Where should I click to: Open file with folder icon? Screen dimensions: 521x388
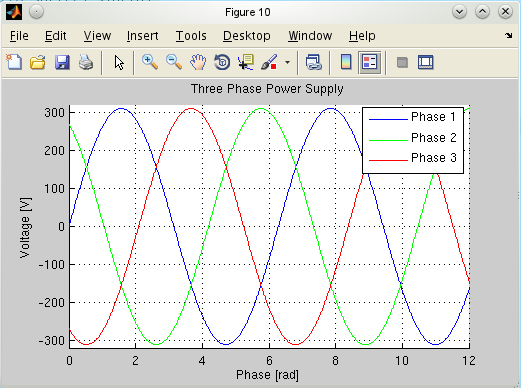38,62
